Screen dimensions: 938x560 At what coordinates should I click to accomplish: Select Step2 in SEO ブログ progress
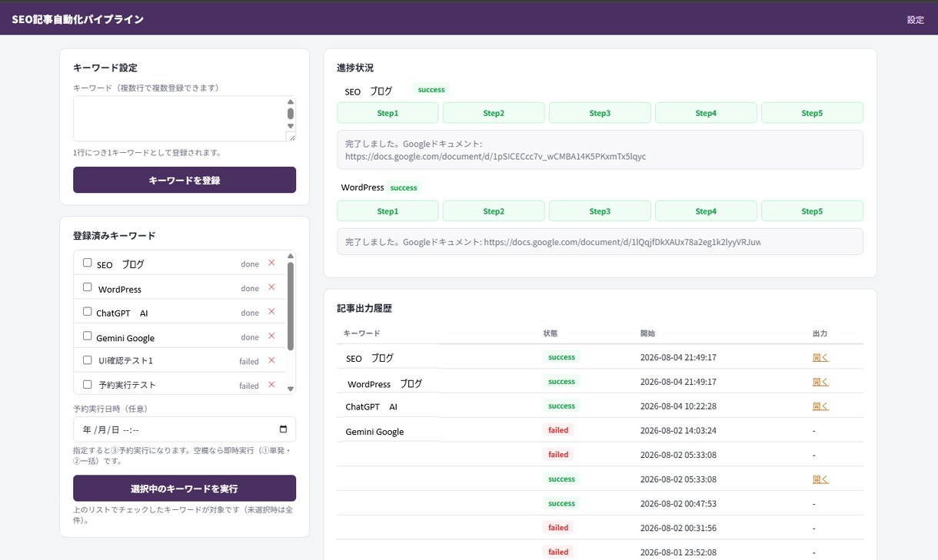tap(494, 113)
